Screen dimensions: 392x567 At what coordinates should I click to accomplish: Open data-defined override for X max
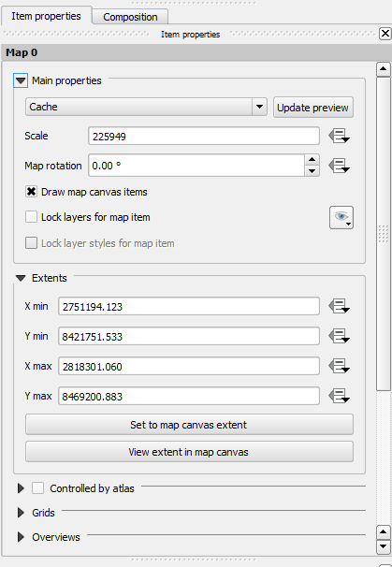pyautogui.click(x=339, y=366)
